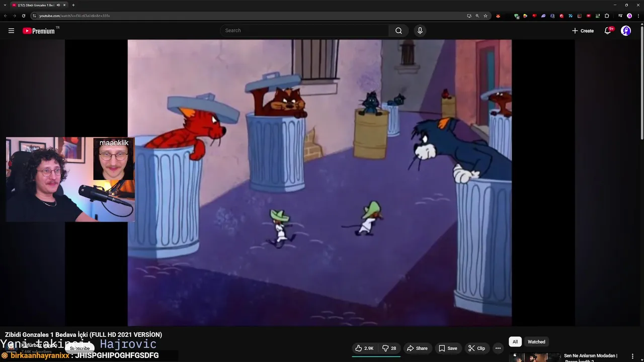Open the multicolor ball extension icon
644x362 pixels.
pyautogui.click(x=525, y=16)
